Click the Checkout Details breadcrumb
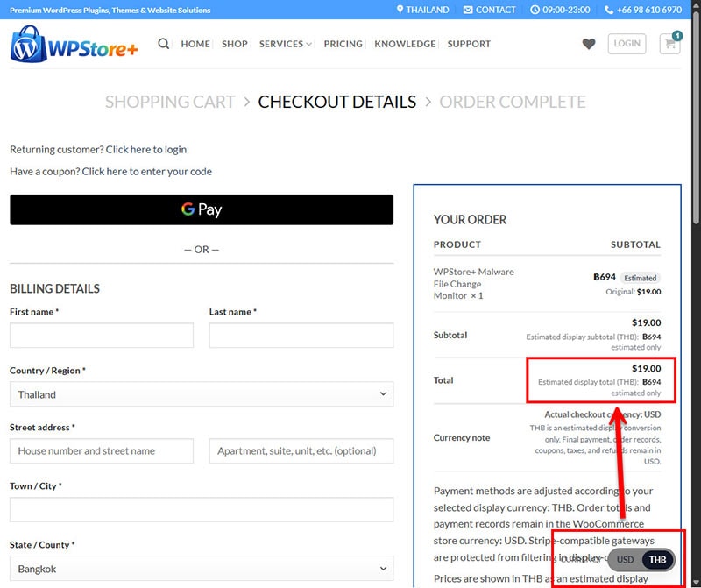The image size is (701, 588). pyautogui.click(x=337, y=102)
